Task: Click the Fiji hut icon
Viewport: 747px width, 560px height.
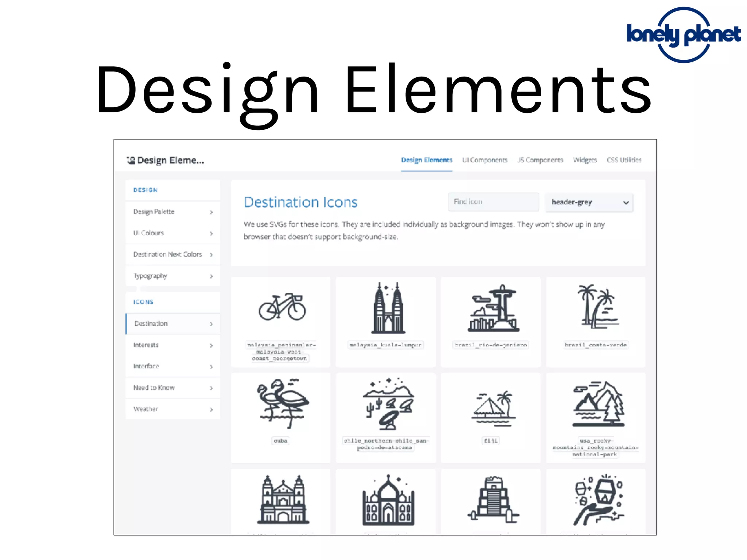Action: point(494,408)
